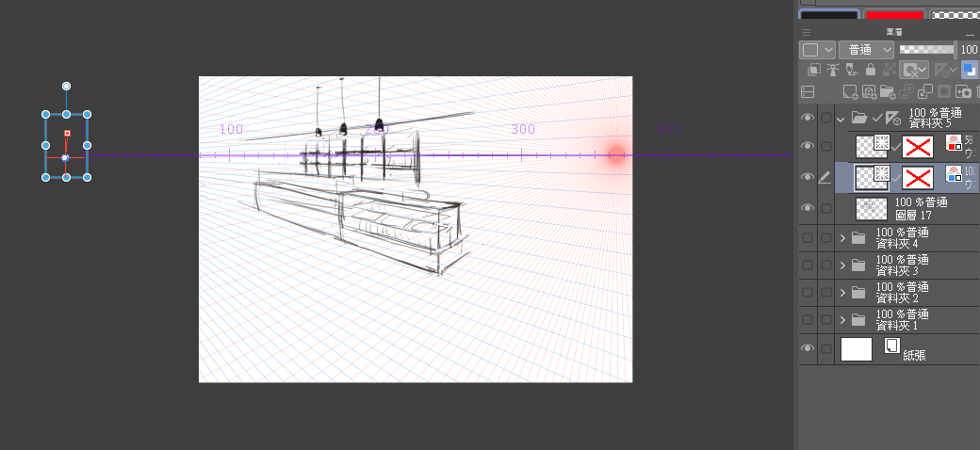Toggle the highlighted ruler layer's eye icon
Screen dimensions: 980x450
(808, 177)
